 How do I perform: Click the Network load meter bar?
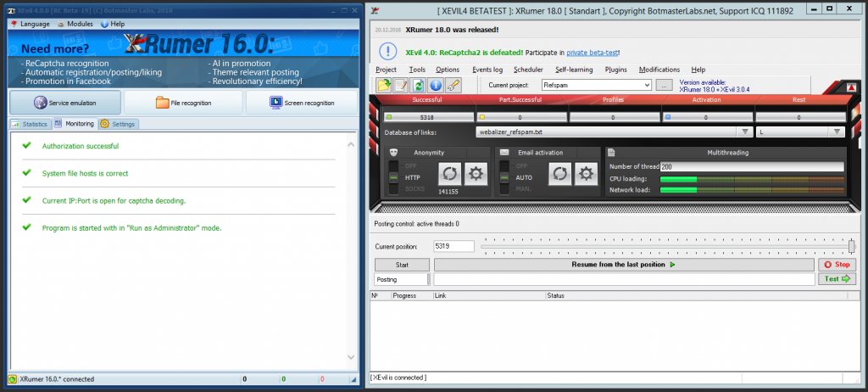pos(753,189)
